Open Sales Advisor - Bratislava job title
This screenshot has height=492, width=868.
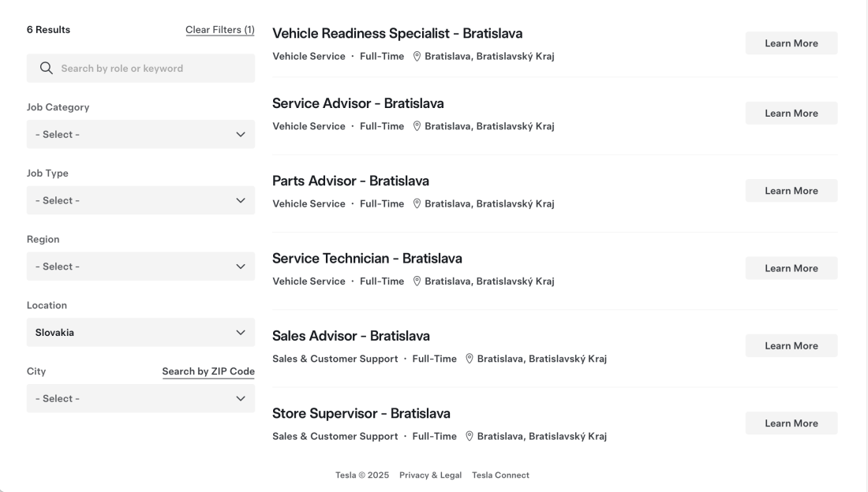(351, 336)
